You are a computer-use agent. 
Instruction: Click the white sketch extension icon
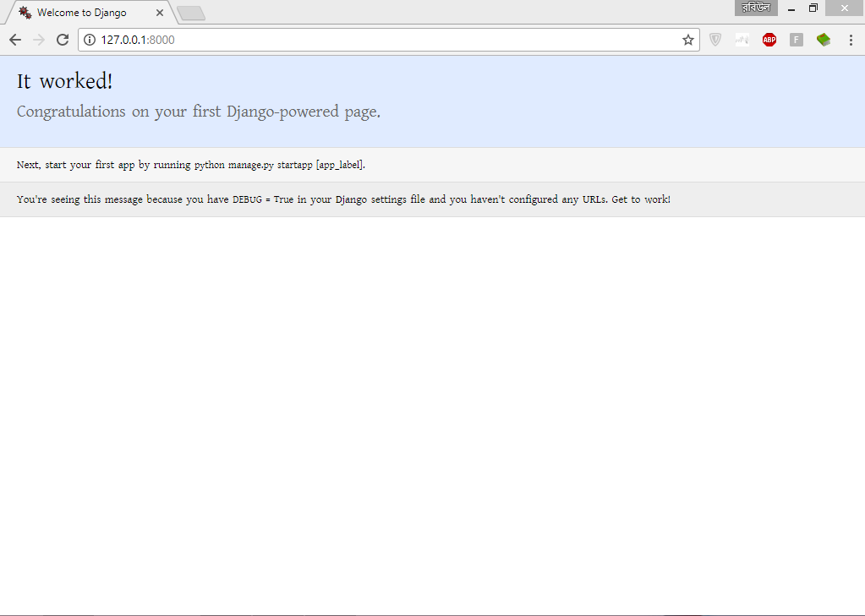[x=742, y=40]
